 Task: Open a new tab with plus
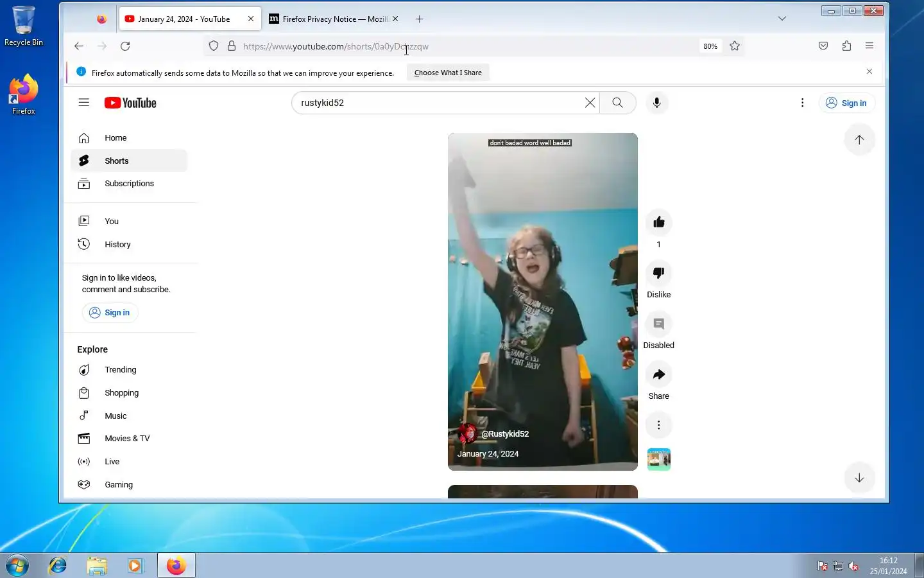(419, 19)
